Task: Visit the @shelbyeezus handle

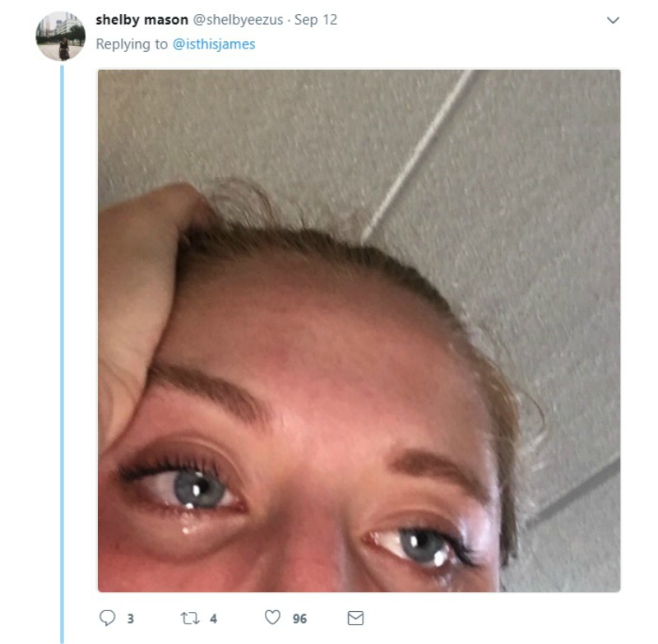Action: pyautogui.click(x=238, y=20)
